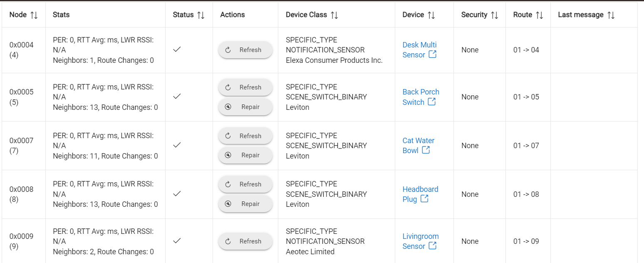This screenshot has height=263, width=644.
Task: Open Back Porch Switch device link
Action: pos(421,97)
